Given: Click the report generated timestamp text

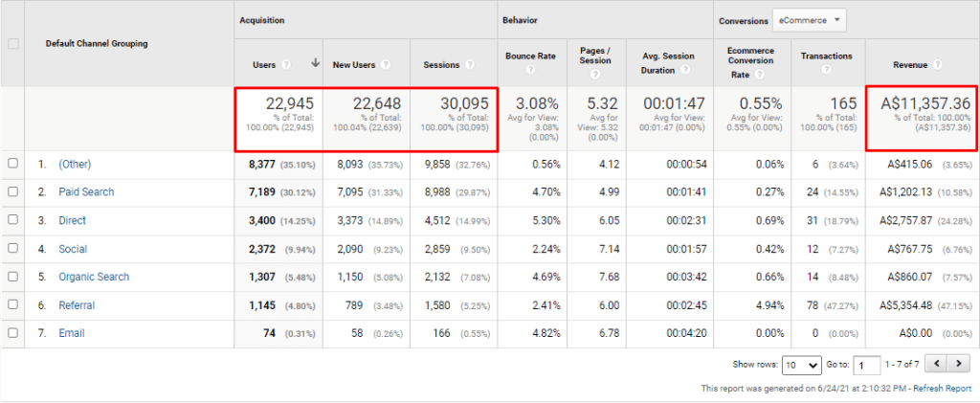Looking at the screenshot, I should click(x=805, y=389).
